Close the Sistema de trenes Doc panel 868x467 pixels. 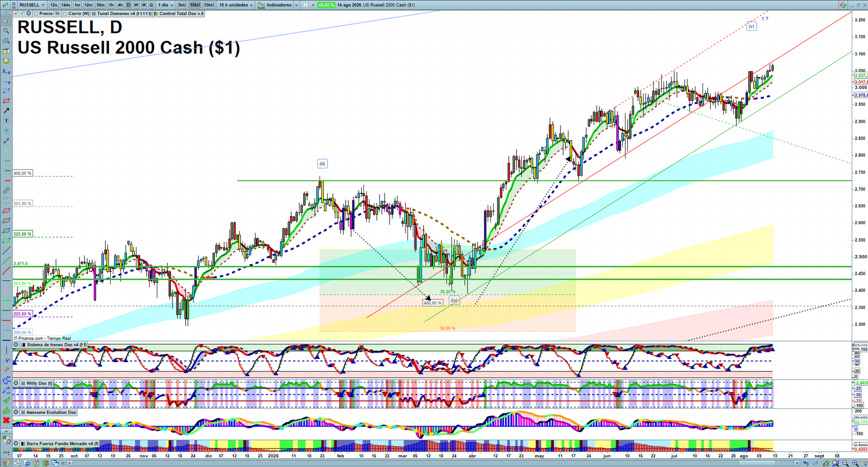coord(16,345)
